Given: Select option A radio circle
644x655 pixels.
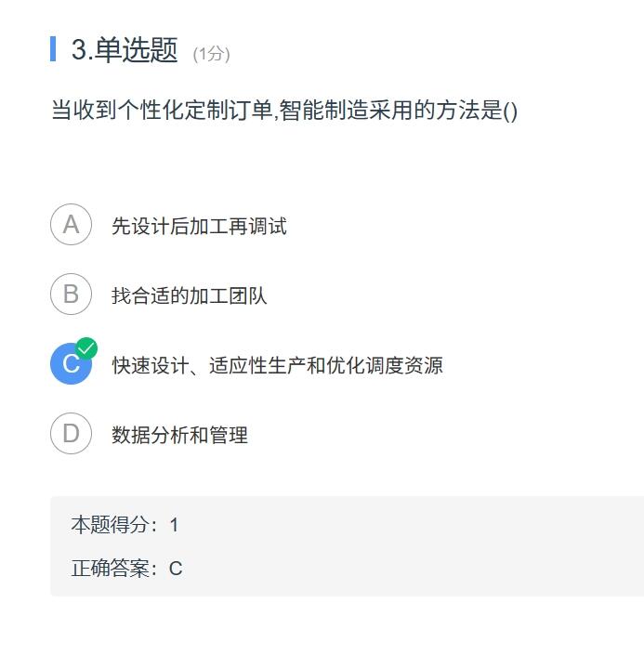Looking at the screenshot, I should coord(71,224).
